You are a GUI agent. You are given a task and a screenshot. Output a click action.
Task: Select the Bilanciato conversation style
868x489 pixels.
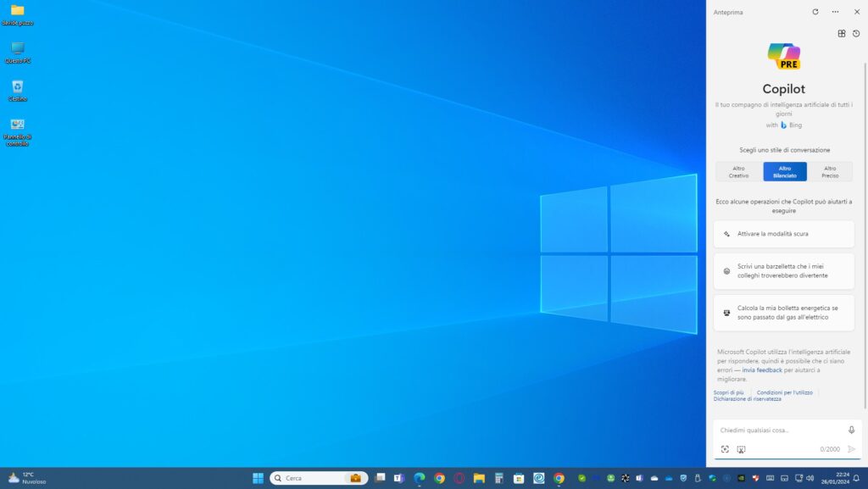coord(785,171)
